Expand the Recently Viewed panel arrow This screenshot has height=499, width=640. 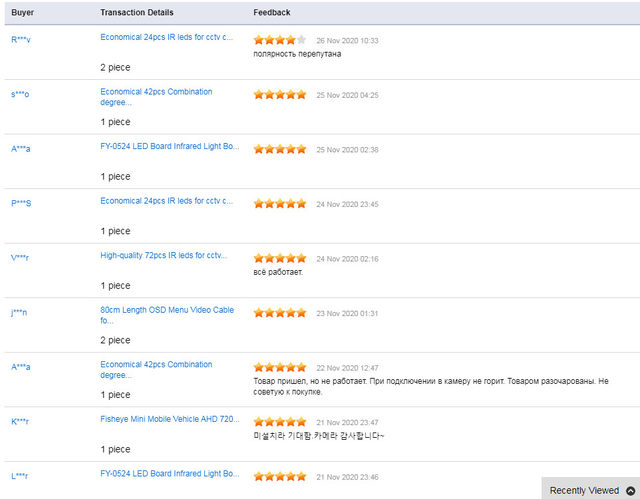(x=630, y=491)
